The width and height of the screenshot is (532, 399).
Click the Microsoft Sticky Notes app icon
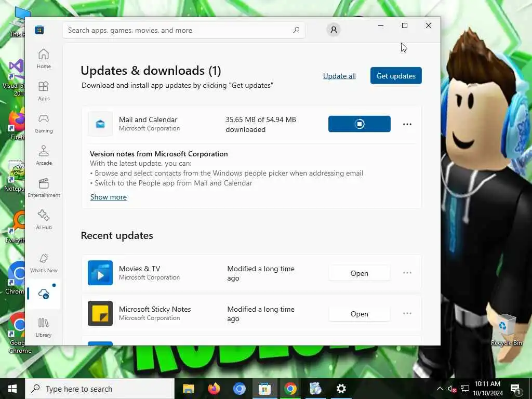coord(100,313)
